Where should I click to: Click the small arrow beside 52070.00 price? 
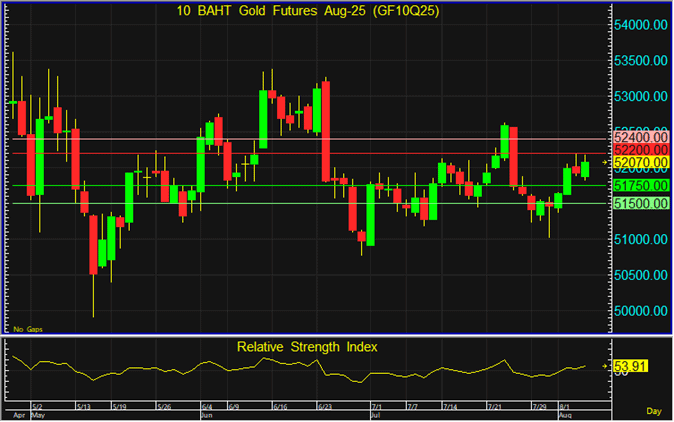tap(606, 162)
